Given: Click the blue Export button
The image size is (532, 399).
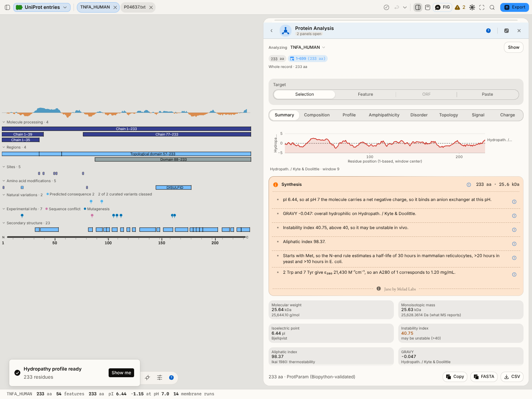Looking at the screenshot, I should tap(515, 7).
